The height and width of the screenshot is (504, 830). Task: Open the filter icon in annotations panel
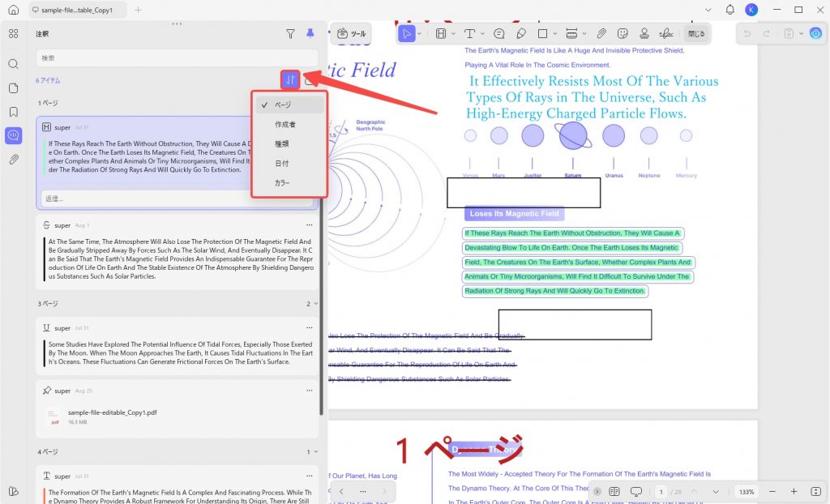[290, 34]
